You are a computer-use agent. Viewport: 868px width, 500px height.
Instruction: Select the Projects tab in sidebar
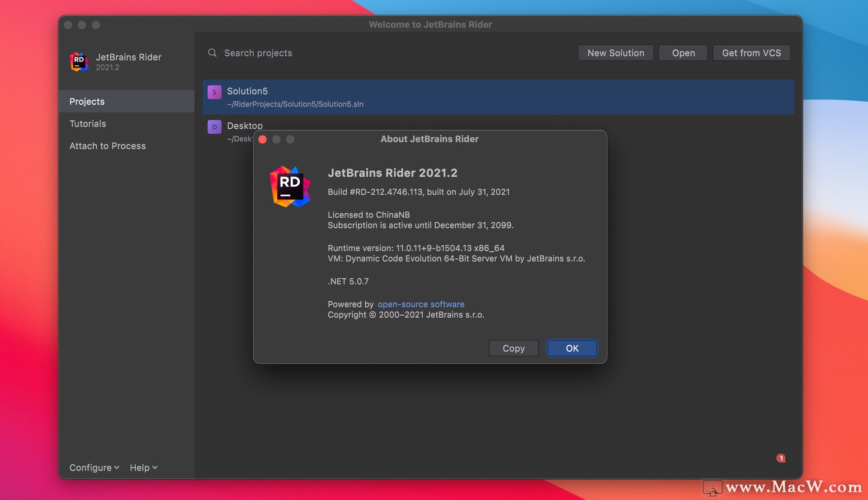127,101
